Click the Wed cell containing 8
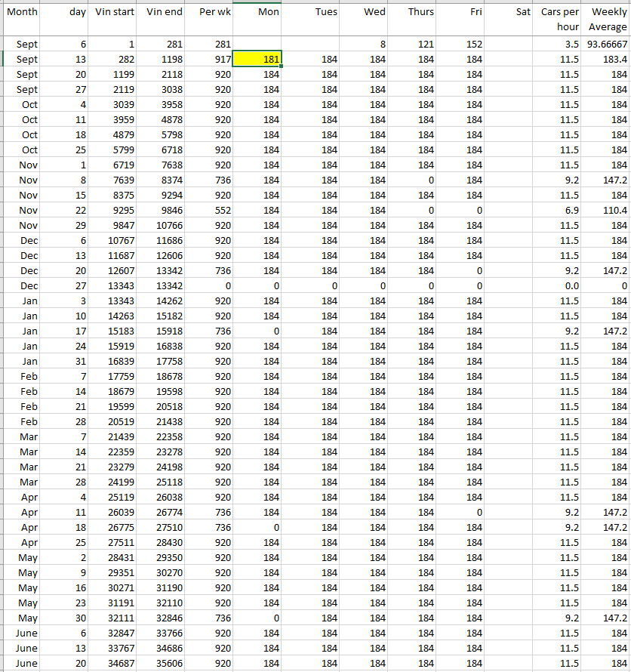The width and height of the screenshot is (631, 672). [x=363, y=45]
